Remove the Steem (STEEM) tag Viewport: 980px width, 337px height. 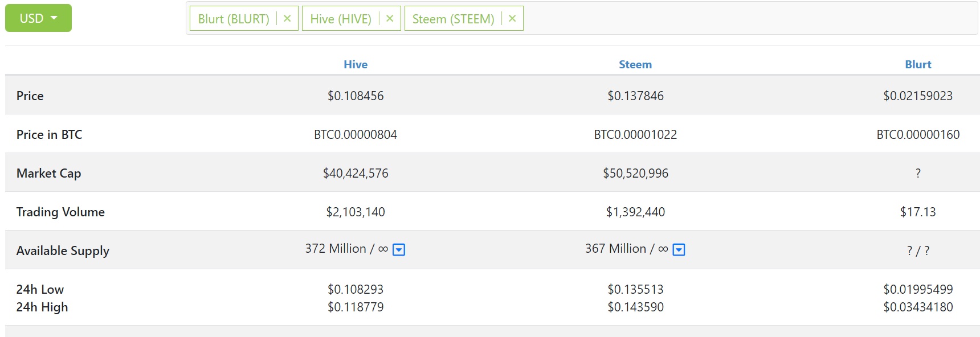[x=512, y=18]
